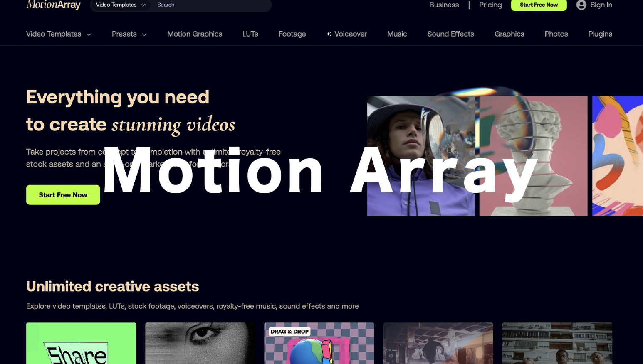Viewport: 643px width, 364px height.
Task: Expand the Presets navigation chevron
Action: [x=144, y=34]
